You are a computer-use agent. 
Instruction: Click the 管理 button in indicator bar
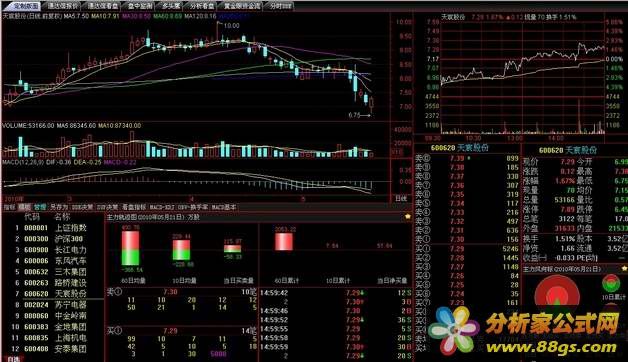pos(40,207)
